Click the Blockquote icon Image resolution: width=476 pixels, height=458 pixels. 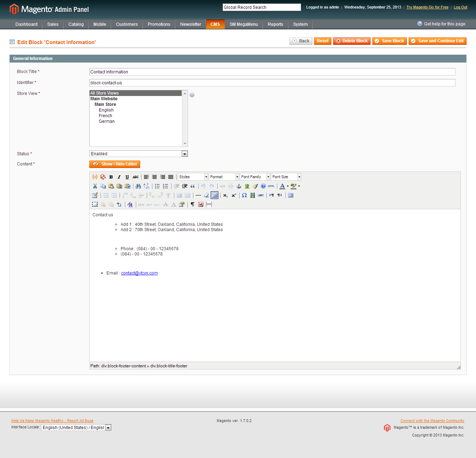[x=193, y=186]
